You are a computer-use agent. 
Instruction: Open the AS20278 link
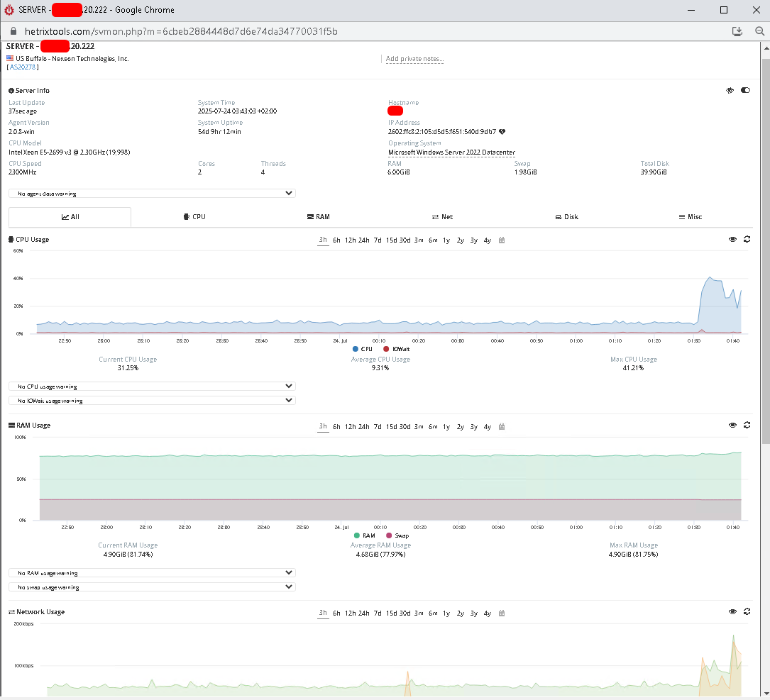23,67
